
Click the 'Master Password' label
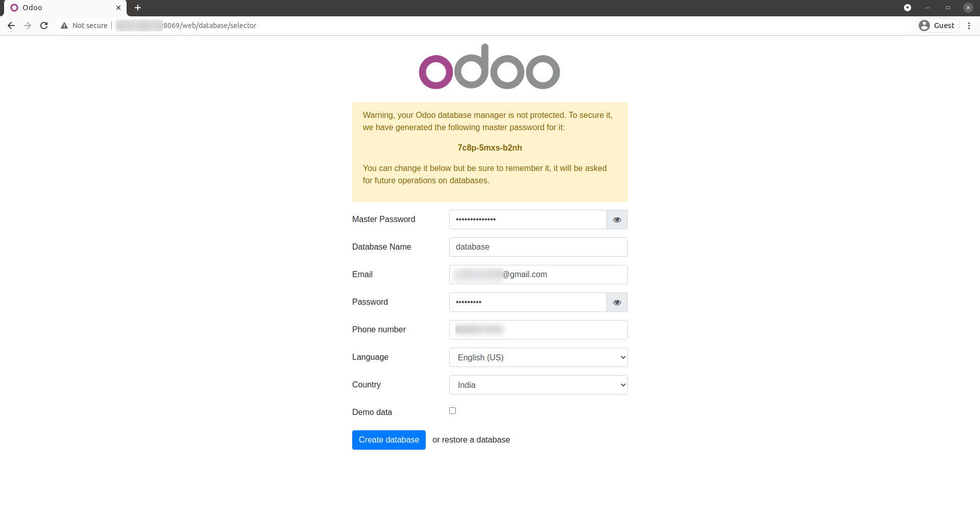(x=384, y=219)
